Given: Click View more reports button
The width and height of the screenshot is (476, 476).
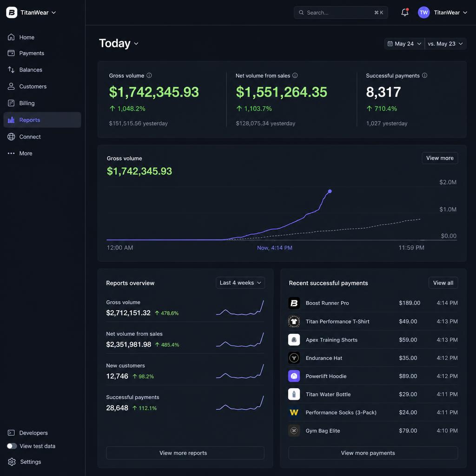Looking at the screenshot, I should (x=185, y=453).
